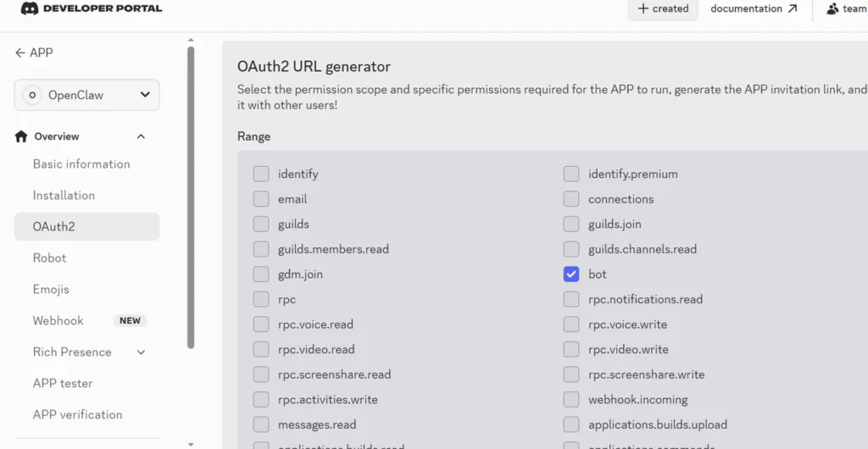Open the Installation sidebar page
The image size is (868, 449).
click(x=64, y=196)
